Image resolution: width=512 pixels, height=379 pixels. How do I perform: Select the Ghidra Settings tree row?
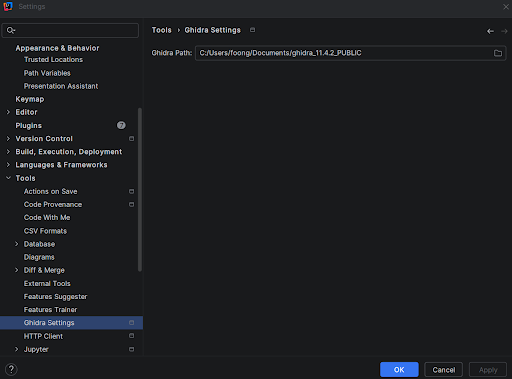71,323
